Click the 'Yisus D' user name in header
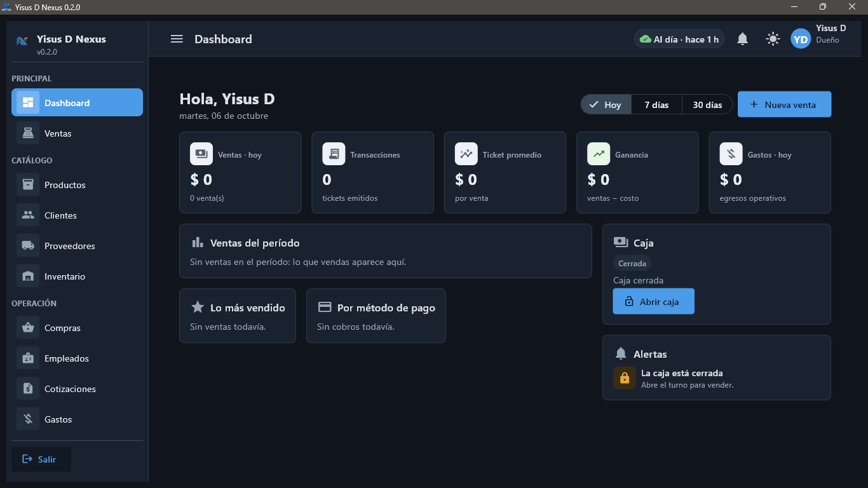The image size is (868, 488). pyautogui.click(x=831, y=28)
